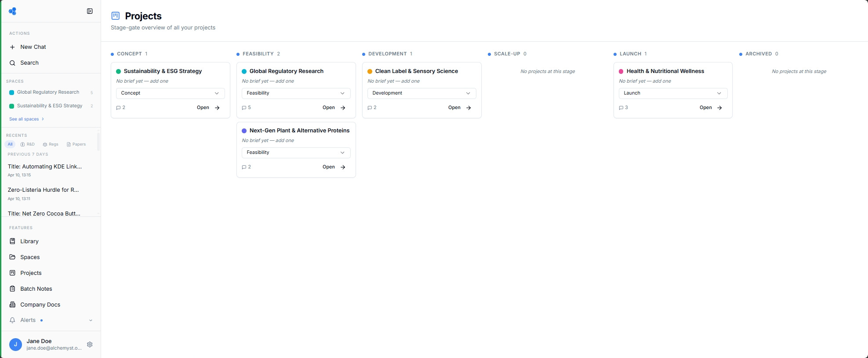
Task: Click the SCALE-UP column header
Action: pyautogui.click(x=507, y=54)
